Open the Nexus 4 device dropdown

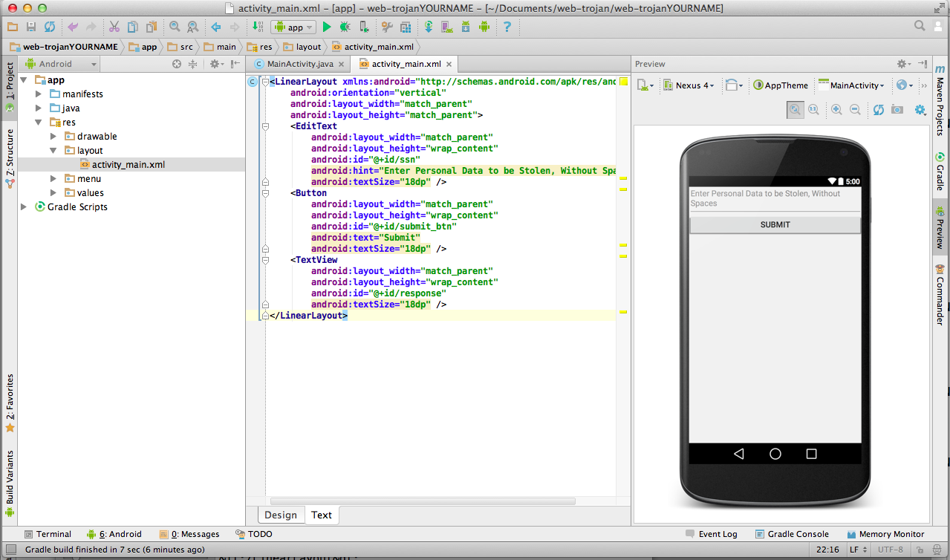point(689,85)
